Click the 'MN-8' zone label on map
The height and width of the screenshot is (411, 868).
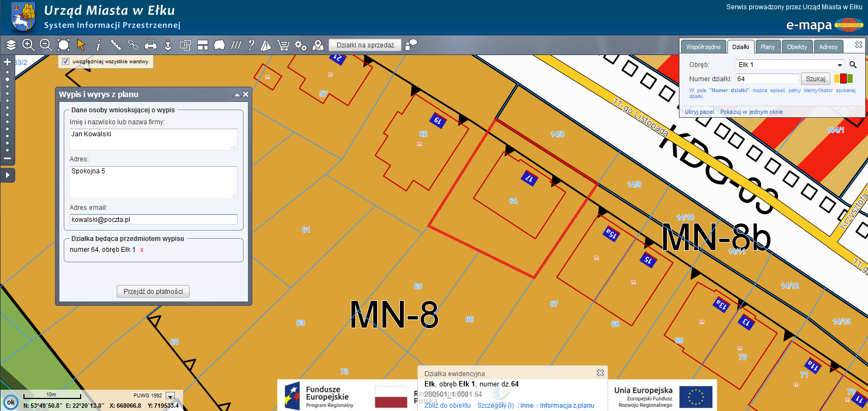[394, 315]
